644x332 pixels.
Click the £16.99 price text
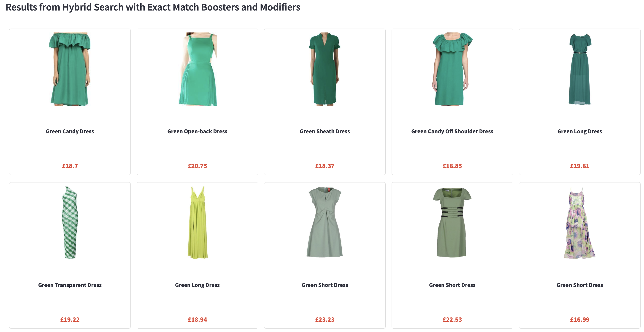pyautogui.click(x=580, y=319)
